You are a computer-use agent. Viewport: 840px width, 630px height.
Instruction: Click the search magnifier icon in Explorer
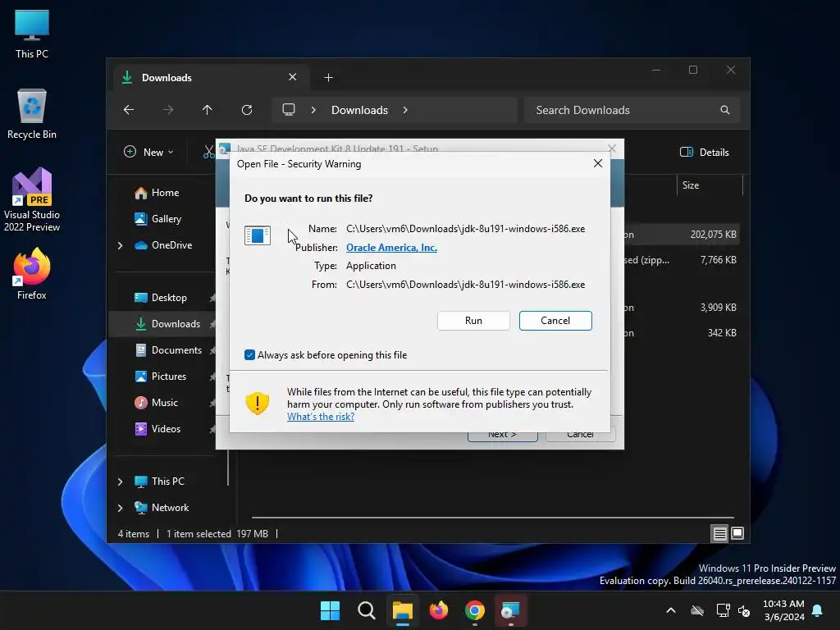pos(725,110)
